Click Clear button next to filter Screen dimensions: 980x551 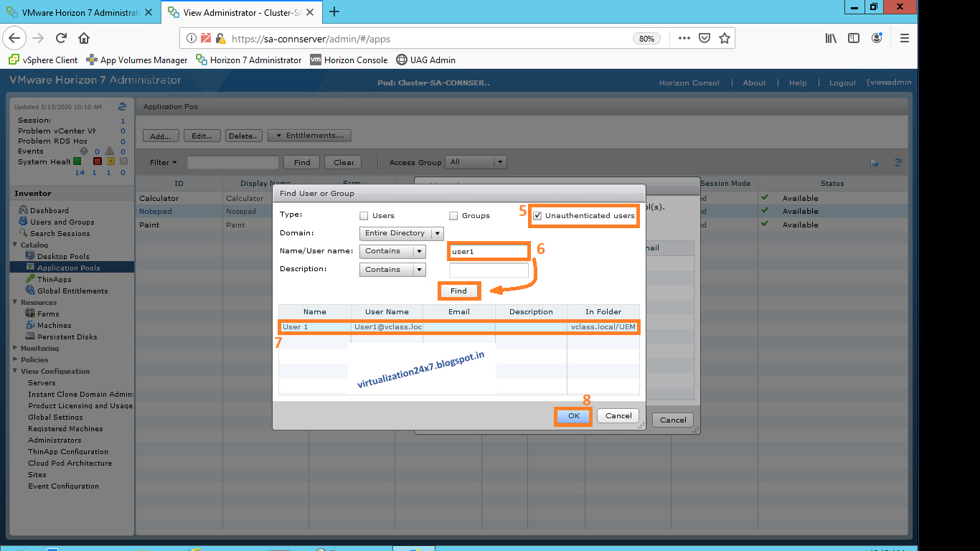(344, 162)
